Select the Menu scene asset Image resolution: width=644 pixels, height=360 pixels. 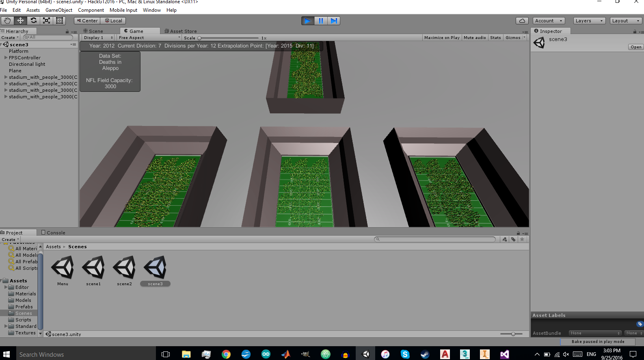[x=63, y=271]
